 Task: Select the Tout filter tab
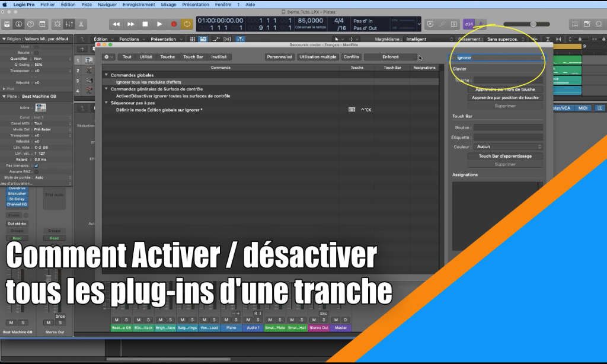pyautogui.click(x=127, y=57)
